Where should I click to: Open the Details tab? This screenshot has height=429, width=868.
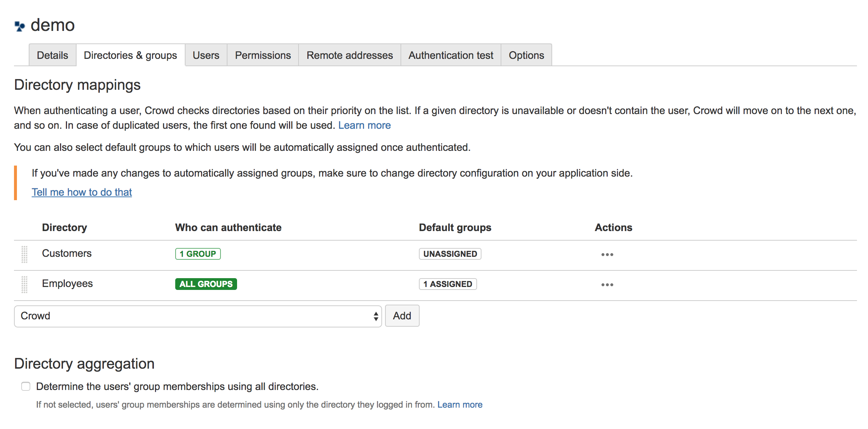click(x=52, y=55)
